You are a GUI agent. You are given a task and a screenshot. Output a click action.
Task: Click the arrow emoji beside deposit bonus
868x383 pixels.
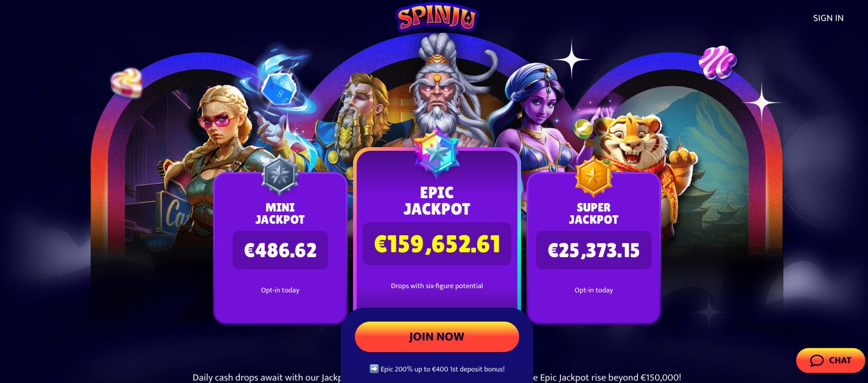click(374, 368)
